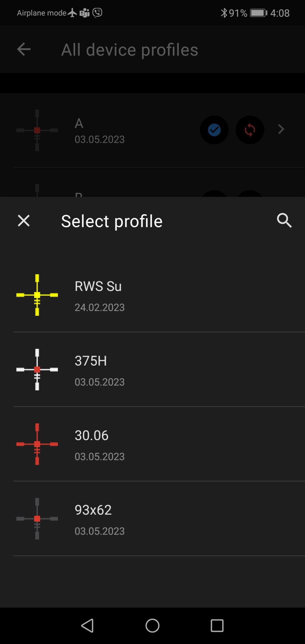Open search in Select profile

pos(284,221)
